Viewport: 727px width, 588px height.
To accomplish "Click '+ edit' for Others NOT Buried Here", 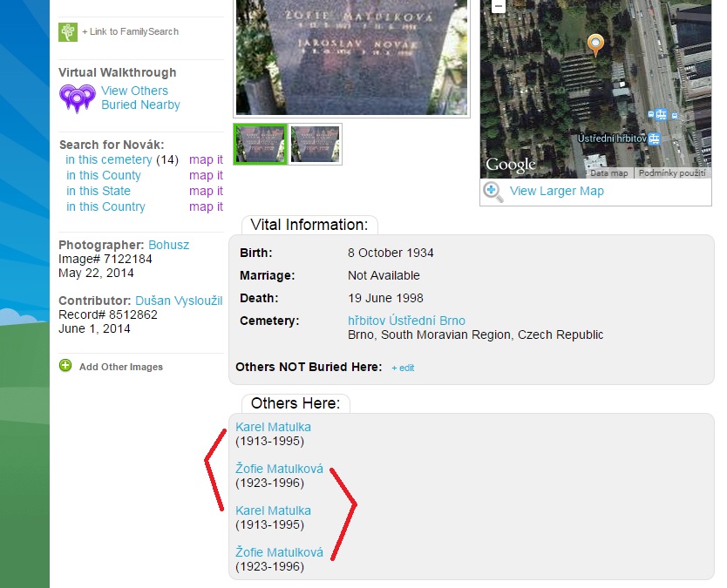I will click(403, 368).
